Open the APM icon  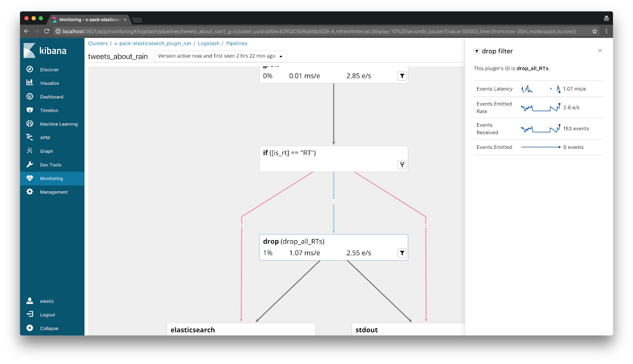pos(30,137)
